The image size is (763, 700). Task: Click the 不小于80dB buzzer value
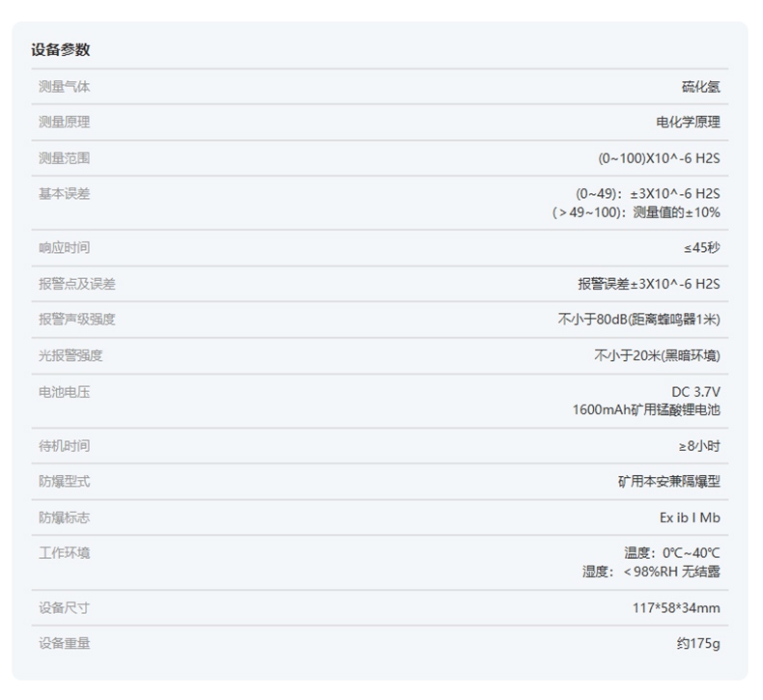pos(638,320)
